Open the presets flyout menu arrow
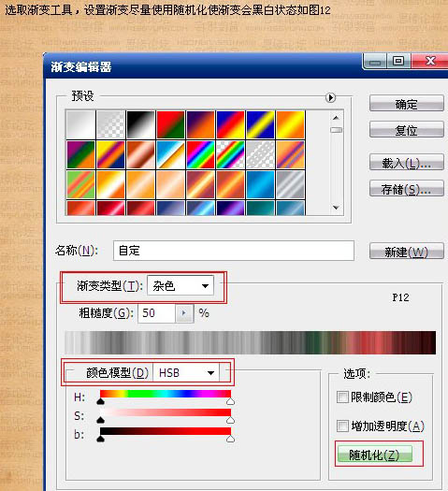This screenshot has height=491, width=448. tap(330, 97)
